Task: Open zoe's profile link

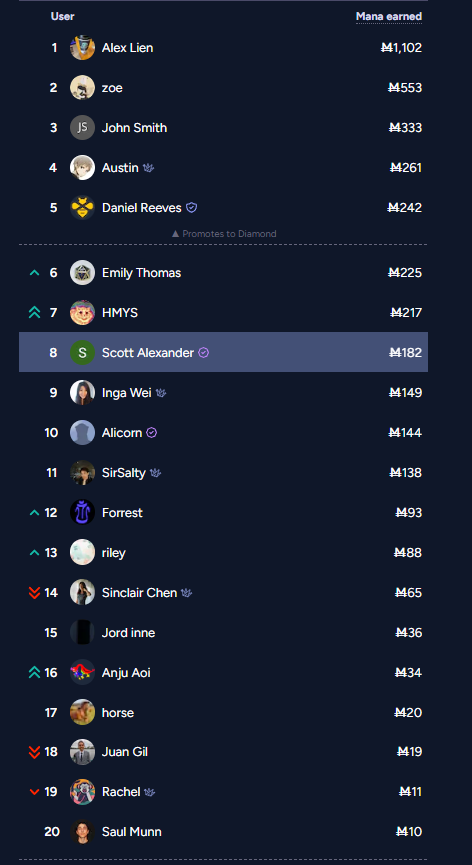Action: pyautogui.click(x=112, y=88)
